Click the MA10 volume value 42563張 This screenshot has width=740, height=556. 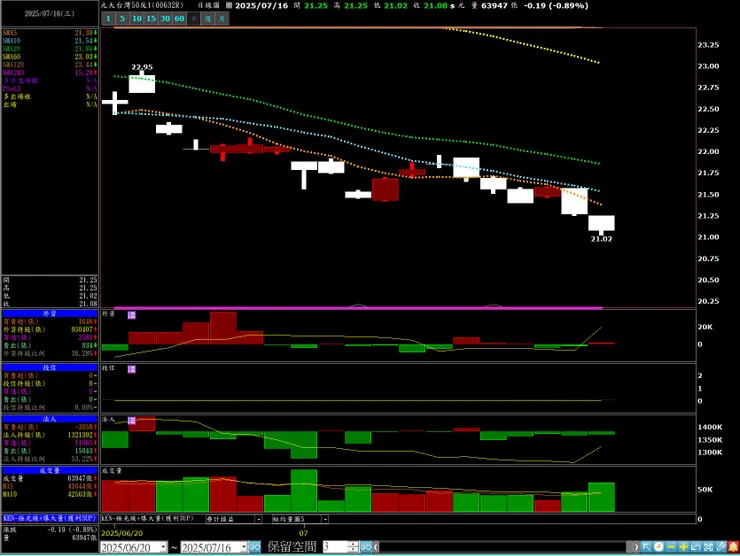pos(81,495)
